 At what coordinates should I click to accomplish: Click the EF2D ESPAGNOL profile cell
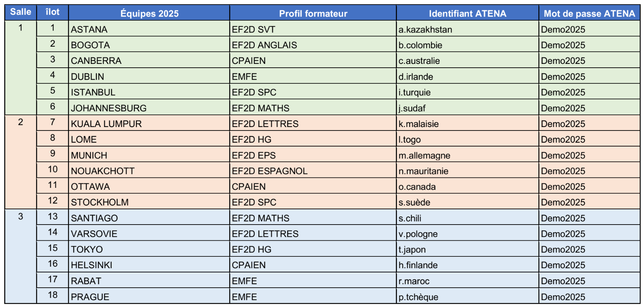pyautogui.click(x=313, y=170)
